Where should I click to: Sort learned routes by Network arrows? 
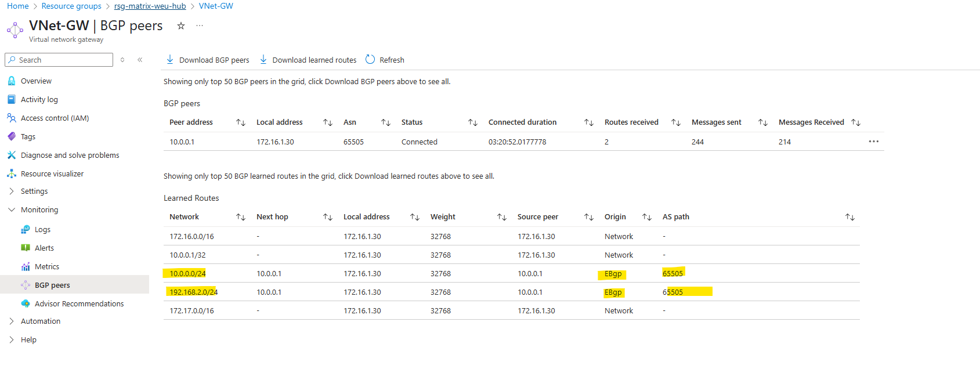pyautogui.click(x=241, y=217)
